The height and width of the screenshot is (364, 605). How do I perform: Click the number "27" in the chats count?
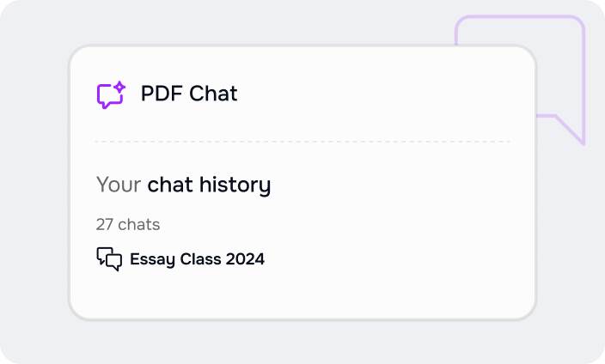105,225
